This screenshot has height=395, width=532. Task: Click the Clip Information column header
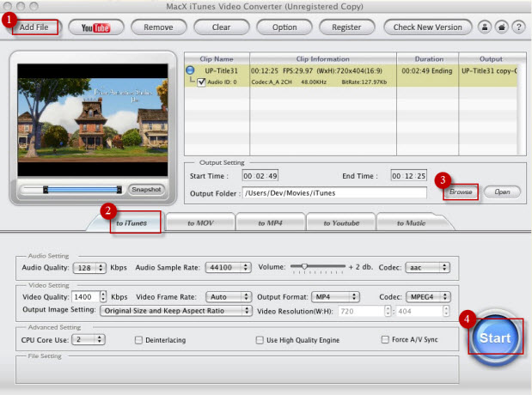(x=323, y=58)
